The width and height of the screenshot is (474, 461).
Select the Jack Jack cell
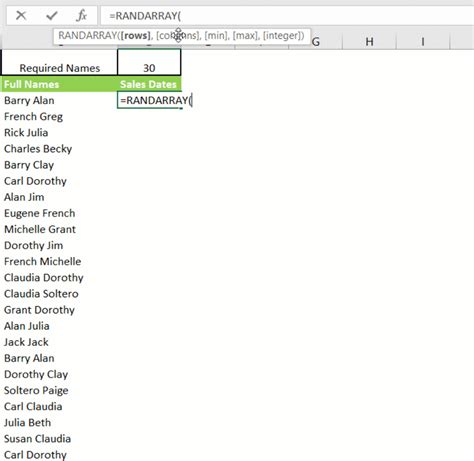59,342
